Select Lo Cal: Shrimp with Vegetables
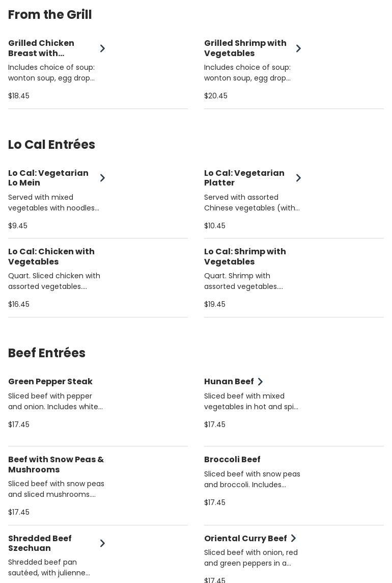392x583 pixels. pyautogui.click(x=245, y=256)
